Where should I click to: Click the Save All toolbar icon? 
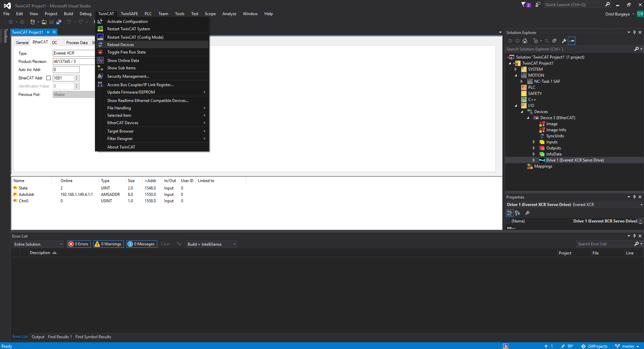(x=59, y=22)
